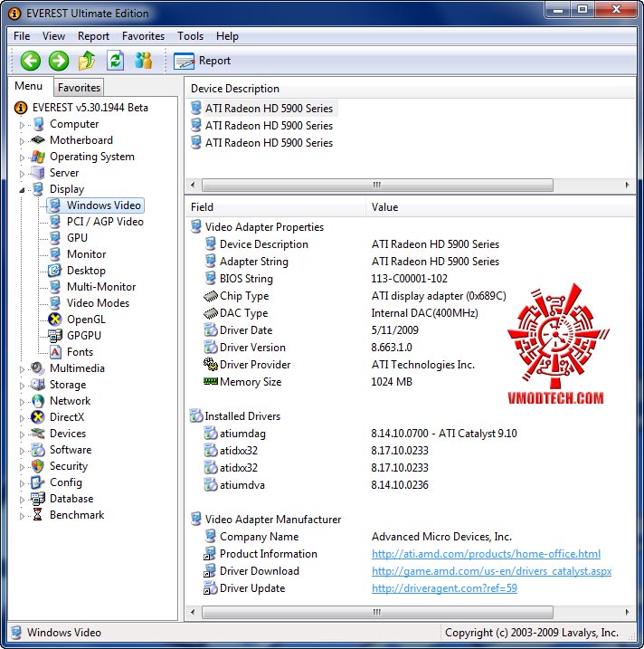Click the device list scroll right arrow
644x649 pixels.
tap(627, 185)
